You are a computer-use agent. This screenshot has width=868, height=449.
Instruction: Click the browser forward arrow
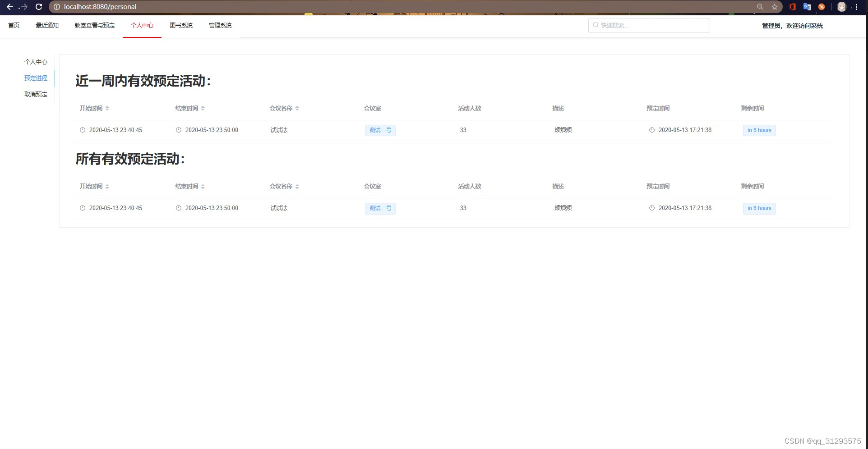pyautogui.click(x=24, y=7)
